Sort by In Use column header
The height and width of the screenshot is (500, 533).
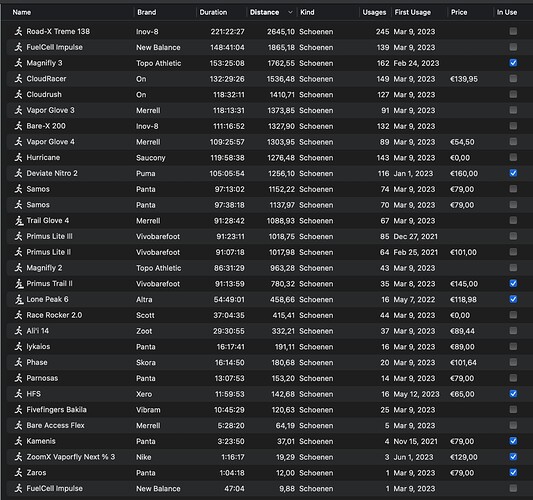[x=507, y=12]
